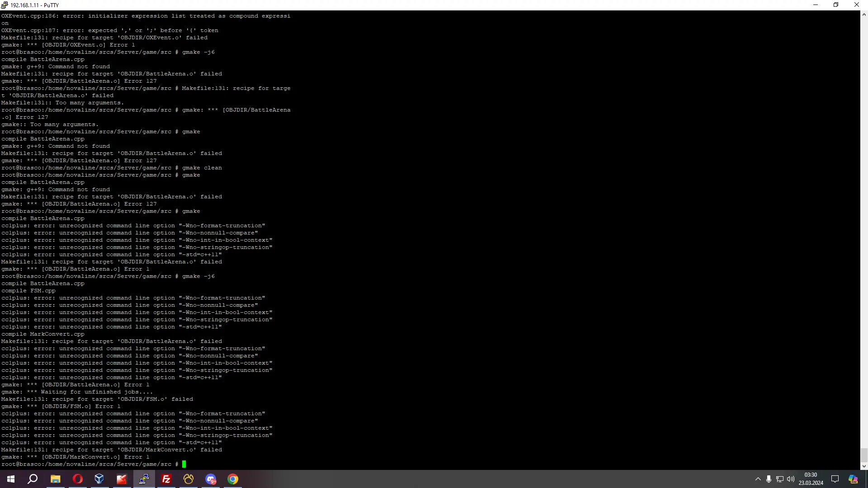This screenshot has height=488, width=868.
Task: Open File Explorer from the taskbar
Action: 55,479
